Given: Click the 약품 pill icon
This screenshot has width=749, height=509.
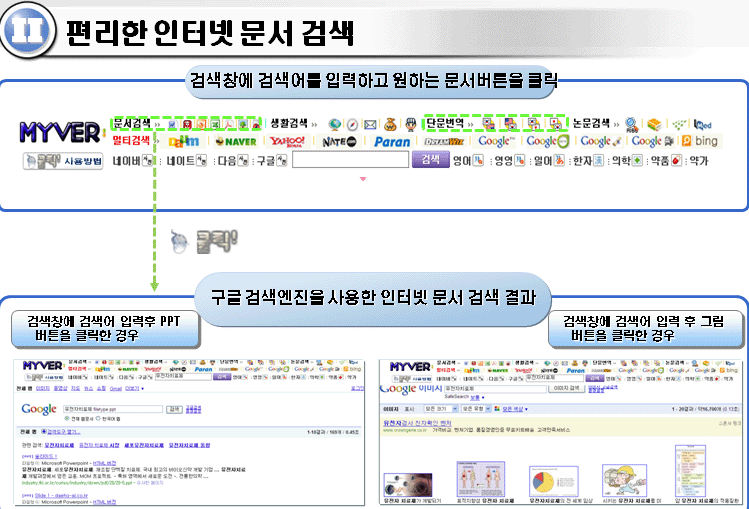Looking at the screenshot, I should coord(676,160).
